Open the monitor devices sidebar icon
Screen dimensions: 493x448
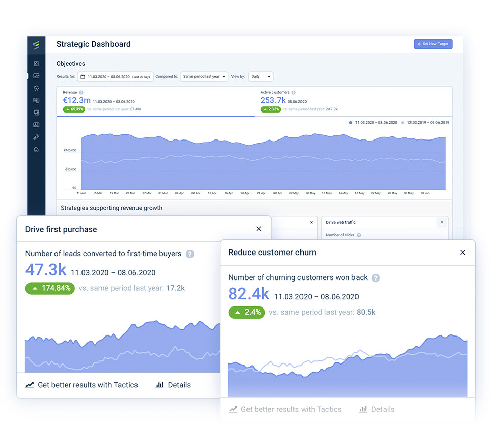[37, 113]
